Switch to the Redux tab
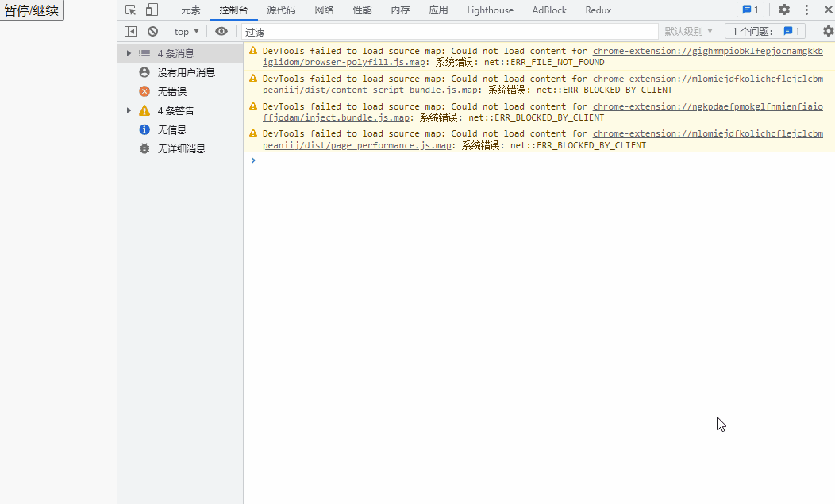The image size is (835, 504). click(x=598, y=10)
